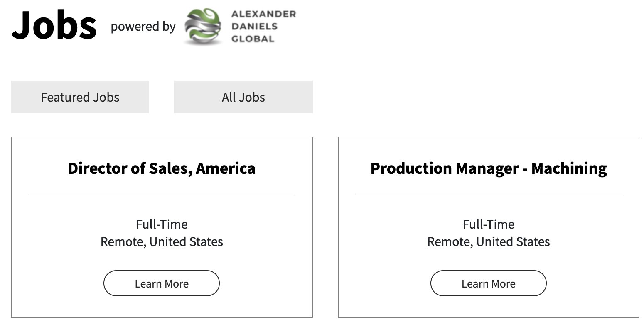Click the divider line under Director of Sales title
The image size is (644, 322).
(162, 195)
